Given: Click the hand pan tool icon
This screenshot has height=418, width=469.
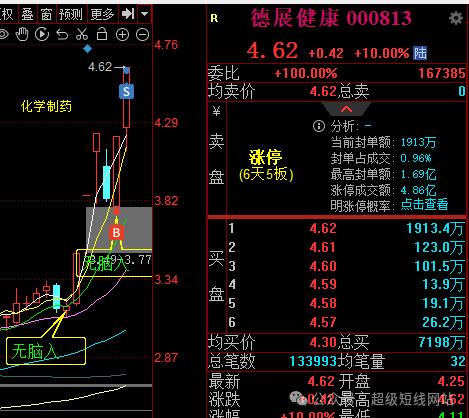Looking at the screenshot, I should coord(22,34).
